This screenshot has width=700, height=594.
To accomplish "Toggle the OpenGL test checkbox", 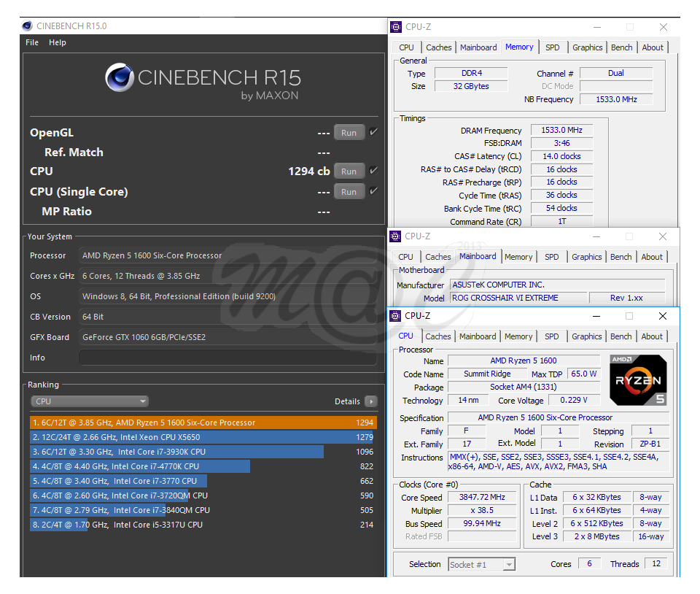I will (x=373, y=132).
